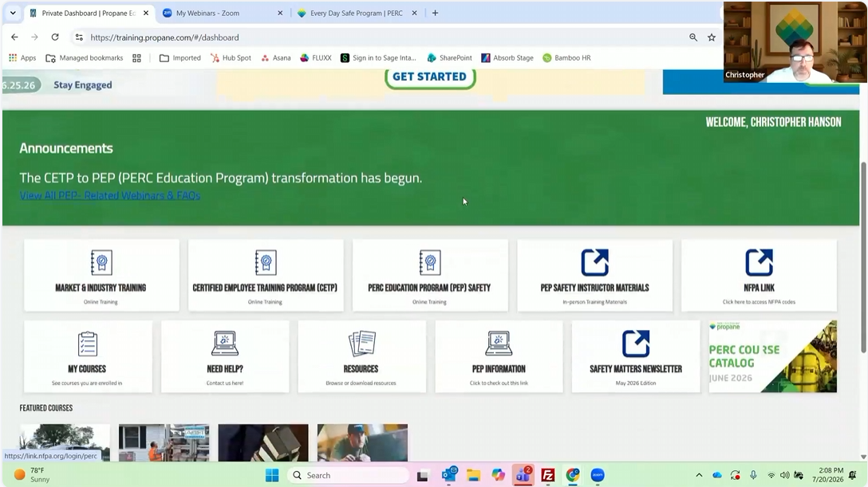Expand the tab search dropdown arrow
This screenshot has width=868, height=487.
[13, 13]
